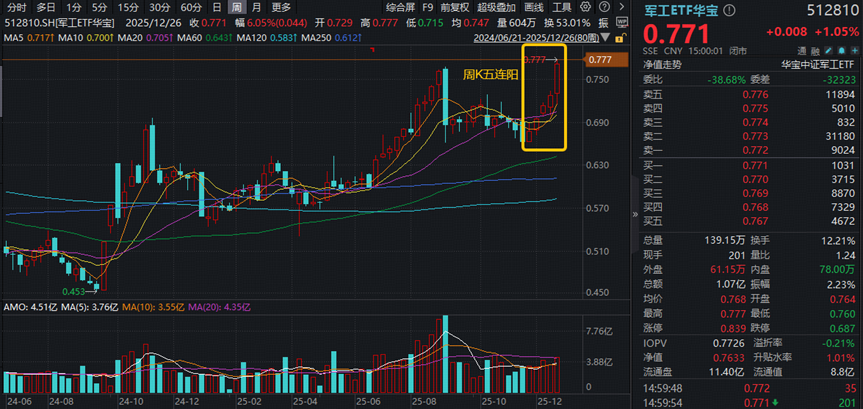Select the 60分 timeframe tab
This screenshot has height=409, width=863.
[x=190, y=7]
